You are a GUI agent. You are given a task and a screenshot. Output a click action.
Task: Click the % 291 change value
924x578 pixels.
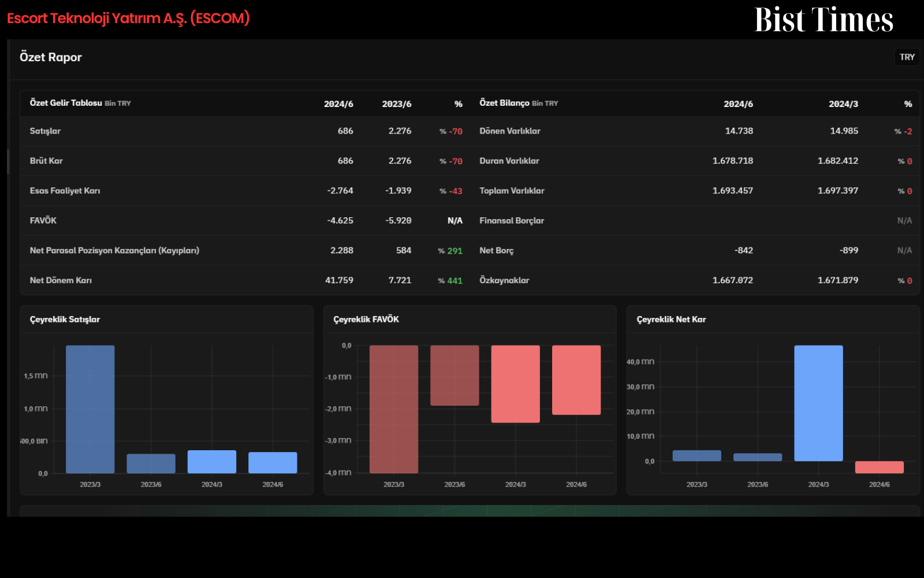(450, 251)
